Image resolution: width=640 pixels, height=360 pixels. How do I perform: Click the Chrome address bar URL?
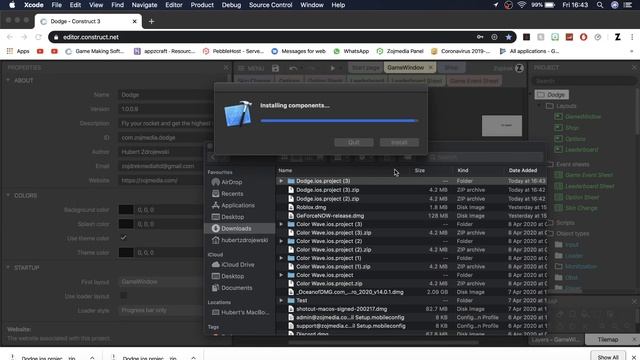pyautogui.click(x=91, y=37)
